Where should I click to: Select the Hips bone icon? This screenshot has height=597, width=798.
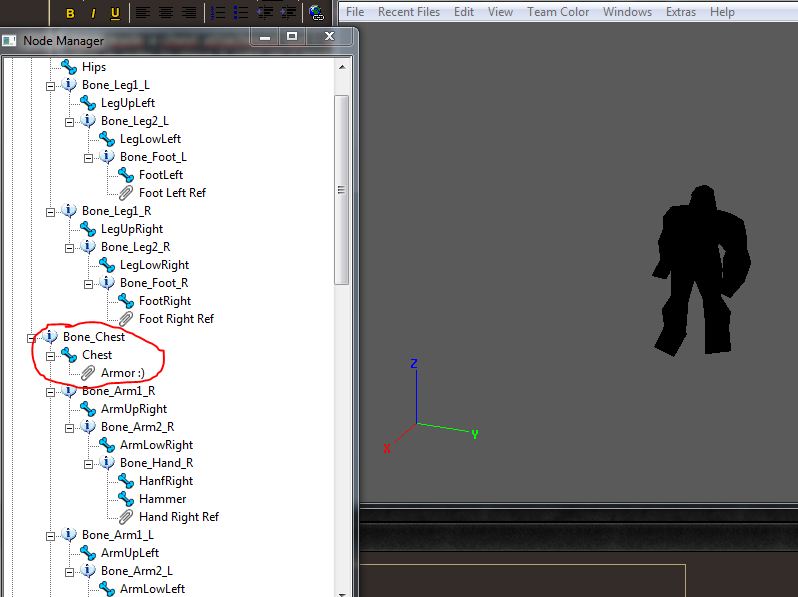click(x=68, y=67)
